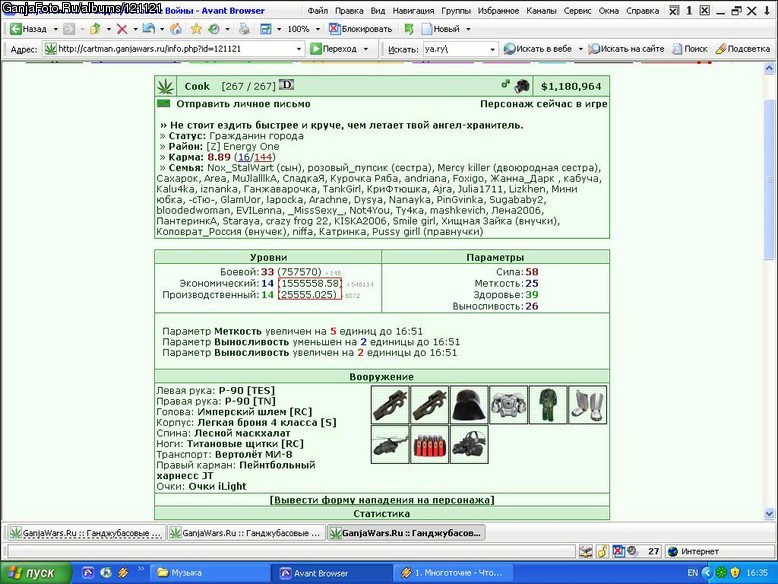Expand the address bar URL dropdown
Screen dimensions: 778x584
click(299, 49)
